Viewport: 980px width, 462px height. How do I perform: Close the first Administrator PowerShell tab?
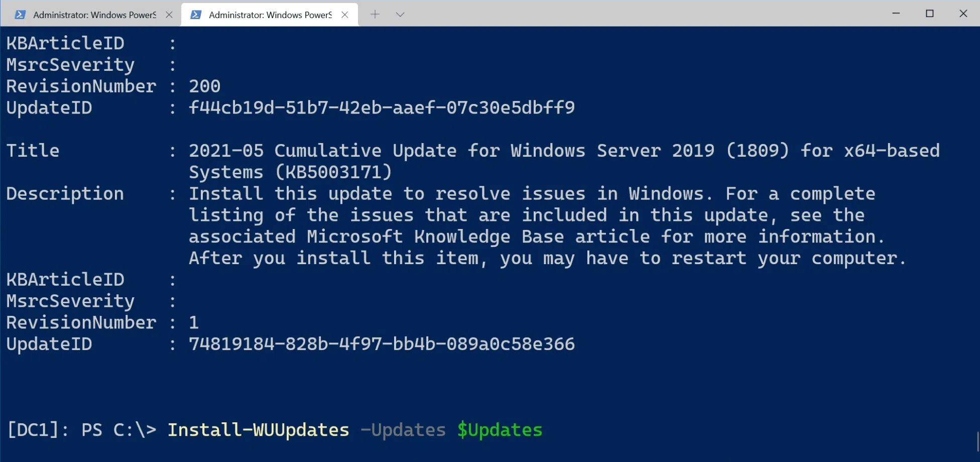pos(169,15)
